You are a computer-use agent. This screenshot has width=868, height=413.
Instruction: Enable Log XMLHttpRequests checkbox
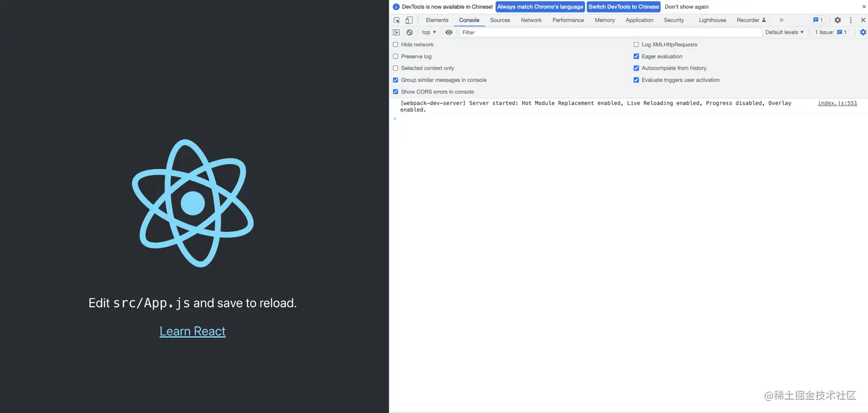click(636, 45)
